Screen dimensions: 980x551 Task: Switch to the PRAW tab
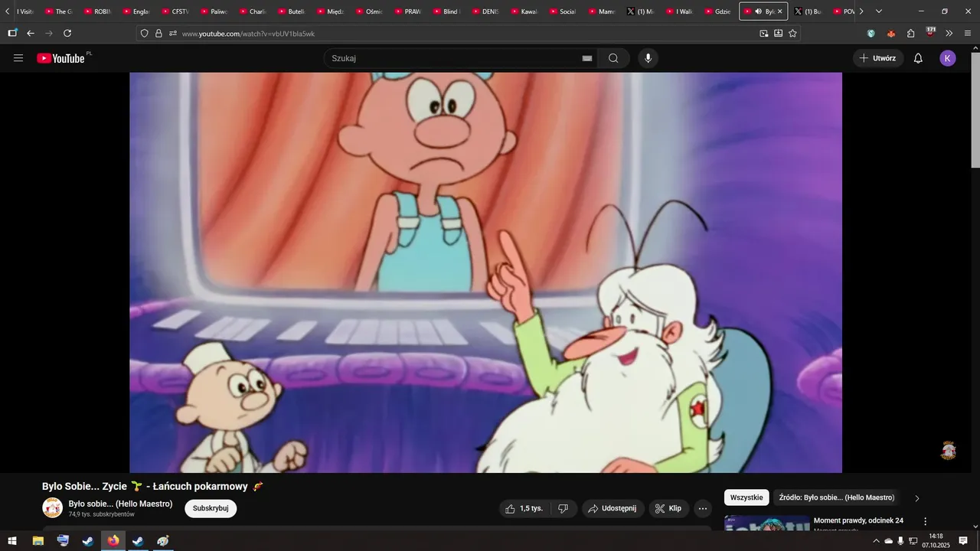click(408, 11)
